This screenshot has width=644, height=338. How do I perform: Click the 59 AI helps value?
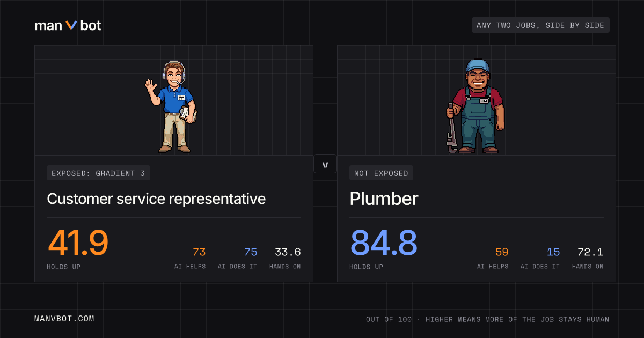click(502, 252)
